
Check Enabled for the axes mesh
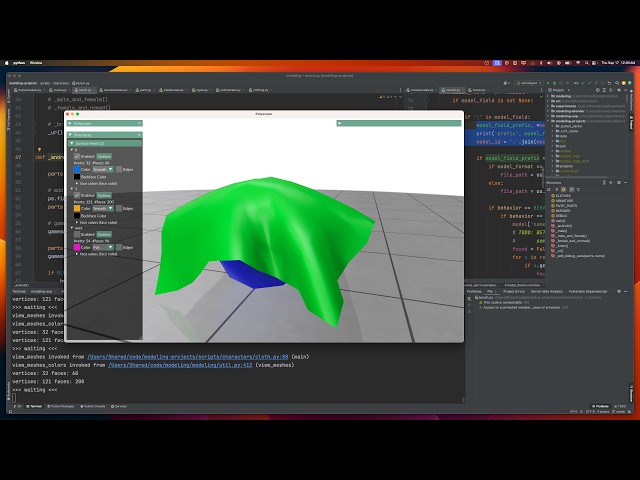(77, 235)
